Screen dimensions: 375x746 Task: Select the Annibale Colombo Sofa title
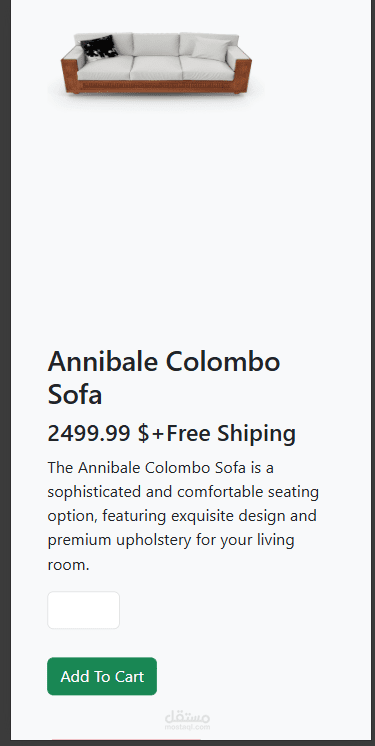(164, 378)
